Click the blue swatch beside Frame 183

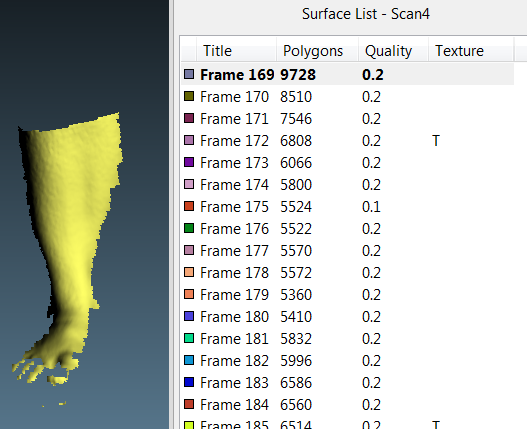click(x=189, y=382)
